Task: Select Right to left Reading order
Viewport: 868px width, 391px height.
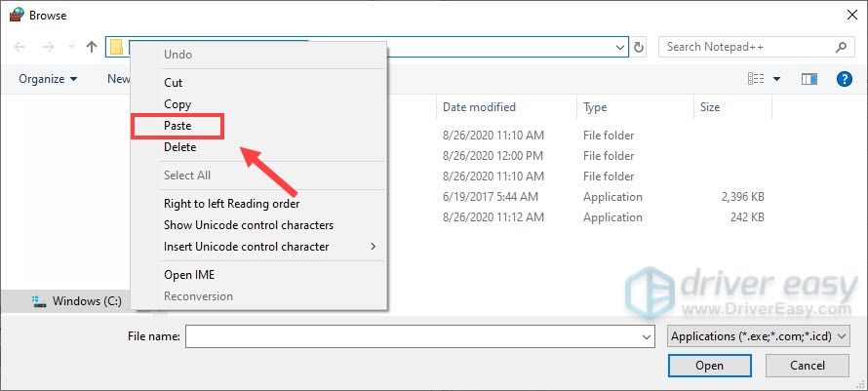Action: [x=259, y=204]
